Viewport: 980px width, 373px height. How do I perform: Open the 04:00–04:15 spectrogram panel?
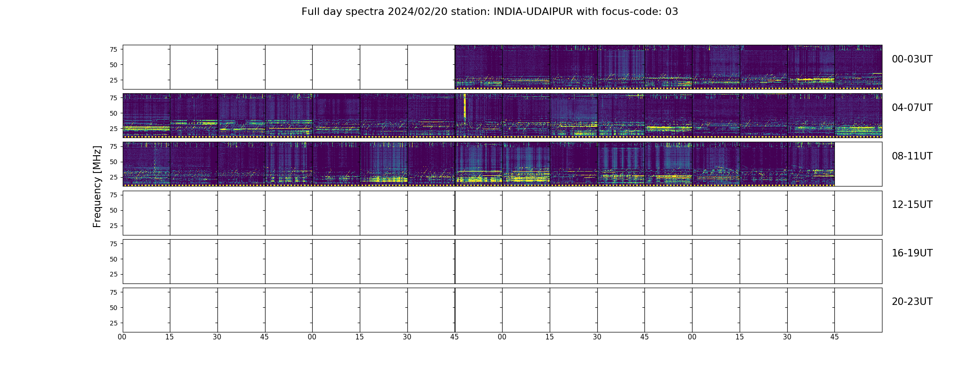click(x=147, y=116)
